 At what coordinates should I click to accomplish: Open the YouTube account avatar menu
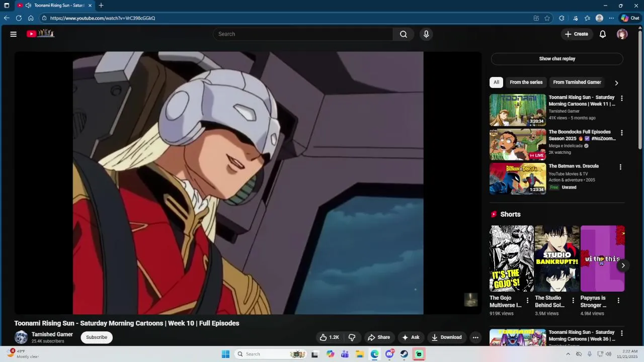click(x=622, y=34)
